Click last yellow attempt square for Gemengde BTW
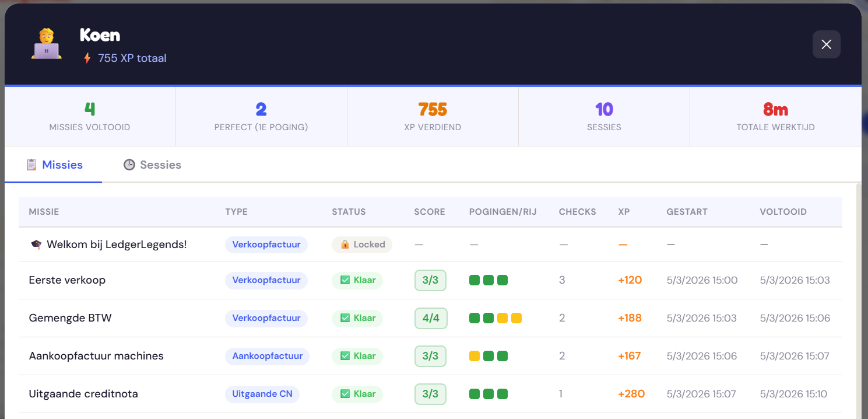The image size is (868, 419). pyautogui.click(x=516, y=318)
